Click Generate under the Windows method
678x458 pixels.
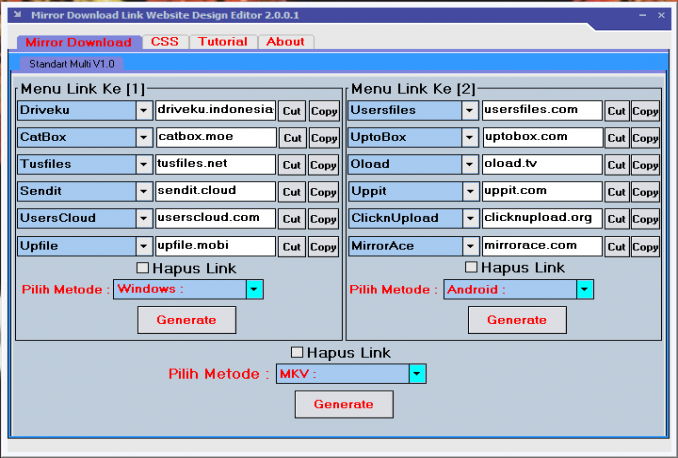(x=187, y=320)
